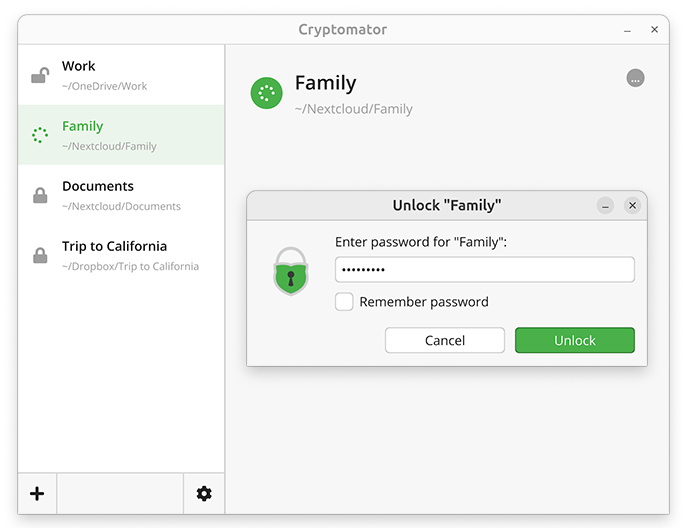Select the Trip to California vault
The height and width of the screenshot is (528, 687).
(x=120, y=255)
